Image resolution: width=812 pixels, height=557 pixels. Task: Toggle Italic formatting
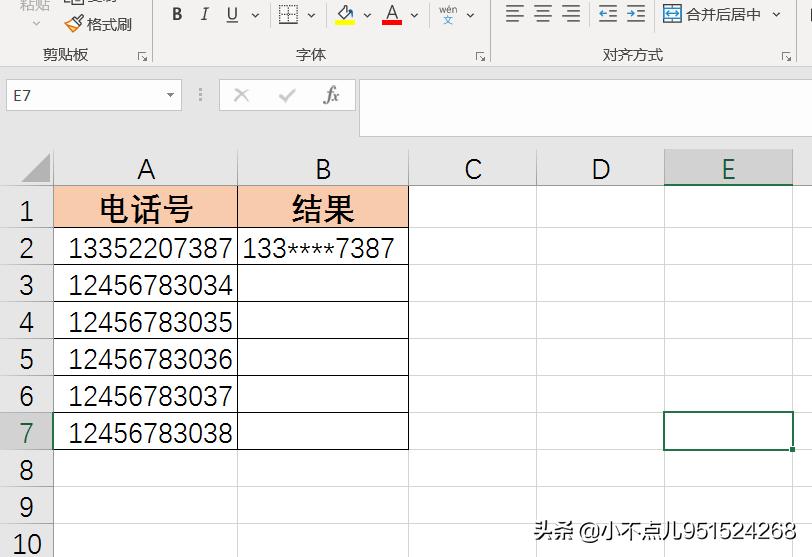205,14
